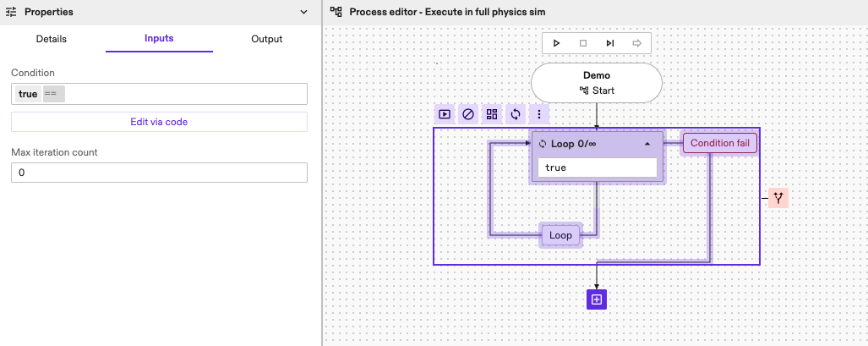Viewport: 868px width, 346px height.
Task: Click the loop refresh icon in node toolbar
Action: tap(516, 114)
